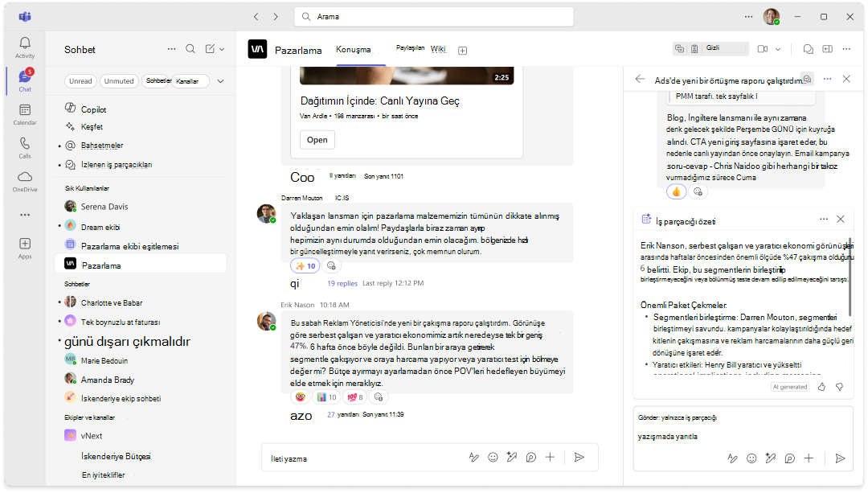Switch to the Wiki tab
The height and width of the screenshot is (493, 868).
click(439, 49)
